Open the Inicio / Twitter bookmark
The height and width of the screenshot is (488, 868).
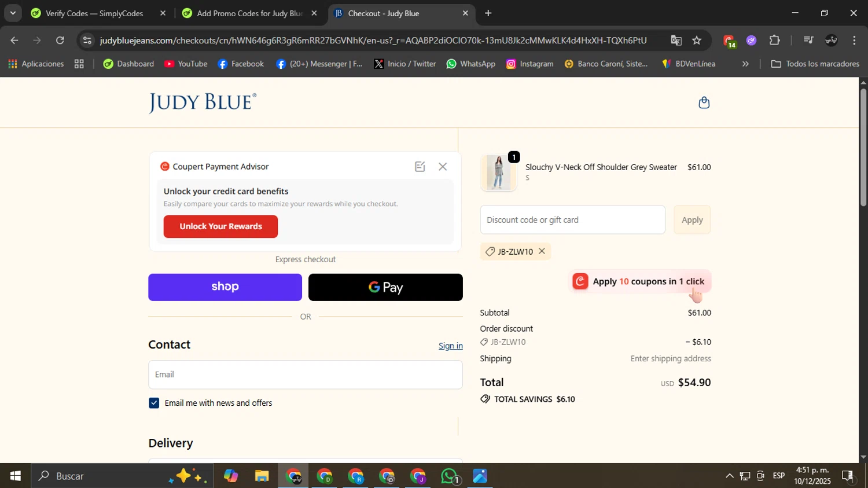click(405, 64)
